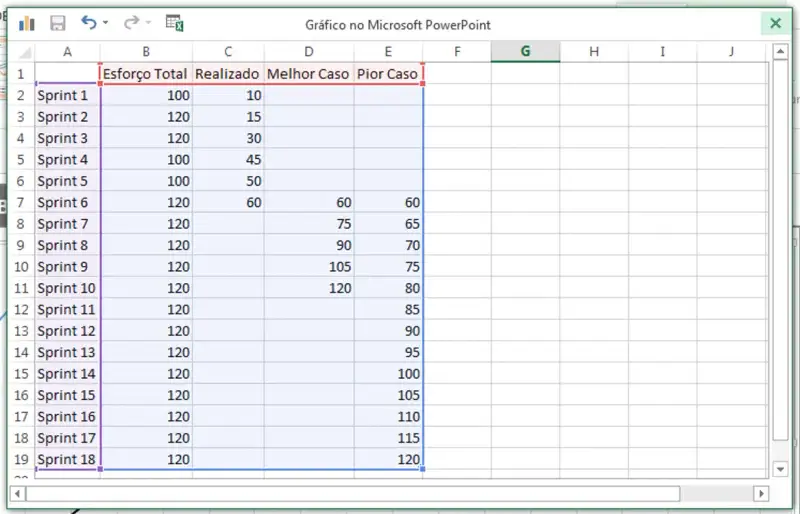Image resolution: width=800 pixels, height=514 pixels.
Task: Undo the last action
Action: pos(89,22)
